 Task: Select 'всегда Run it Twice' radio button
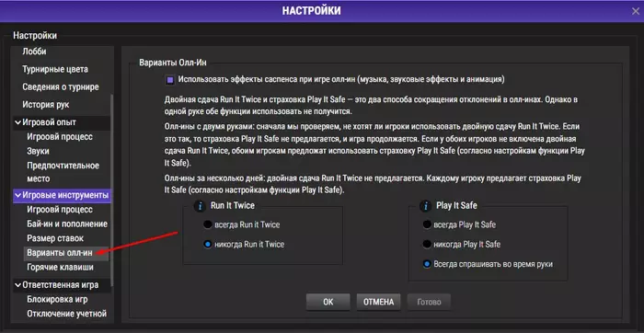click(x=208, y=224)
